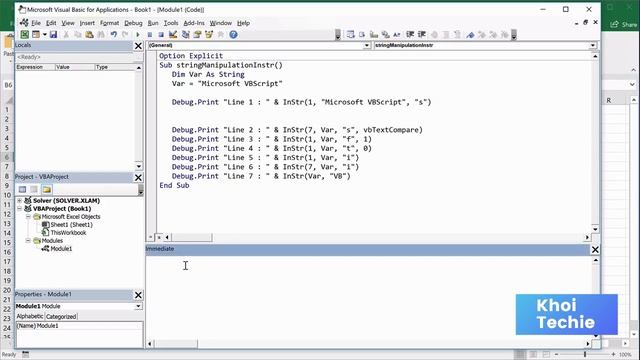Open the Standard toolbar options arrow
The image size is (640, 360).
tap(338, 35)
